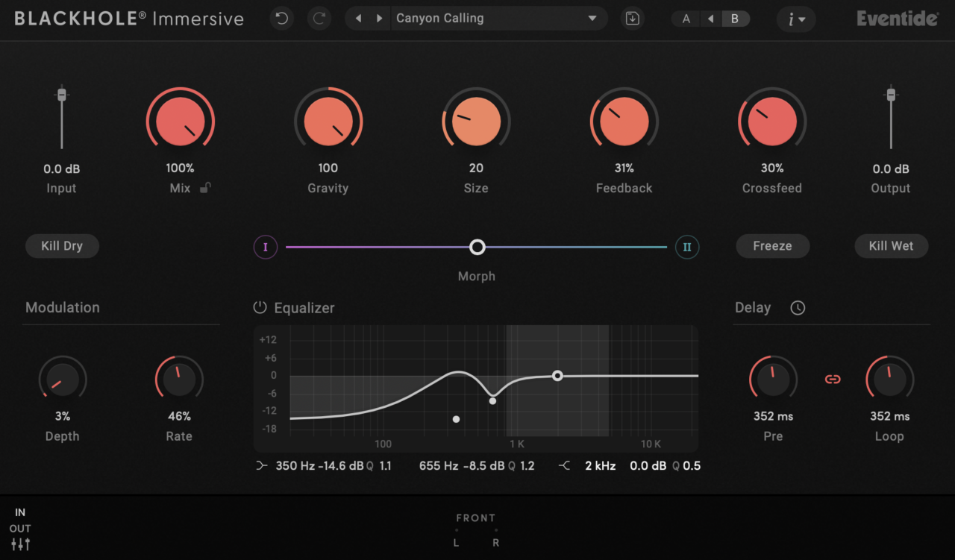Screen dimensions: 955x560
Task: Select the high shelf filter icon
Action: [565, 466]
